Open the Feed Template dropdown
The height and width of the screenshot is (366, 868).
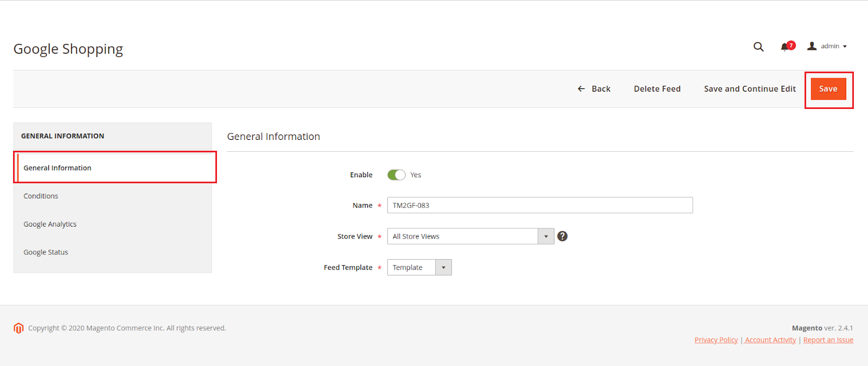[419, 267]
